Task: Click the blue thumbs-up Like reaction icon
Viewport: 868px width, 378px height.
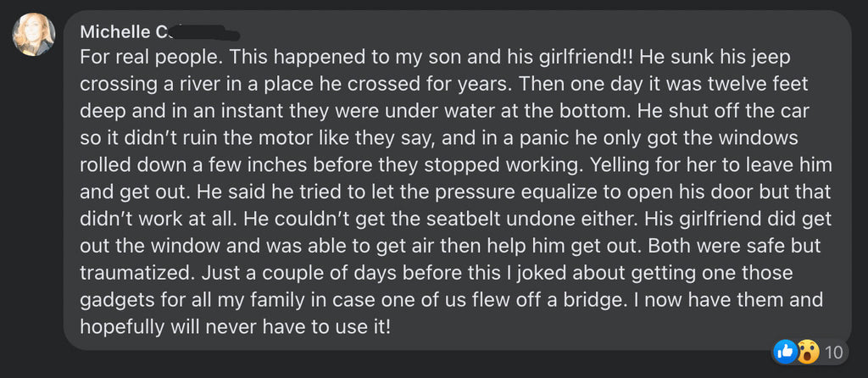Action: (785, 352)
